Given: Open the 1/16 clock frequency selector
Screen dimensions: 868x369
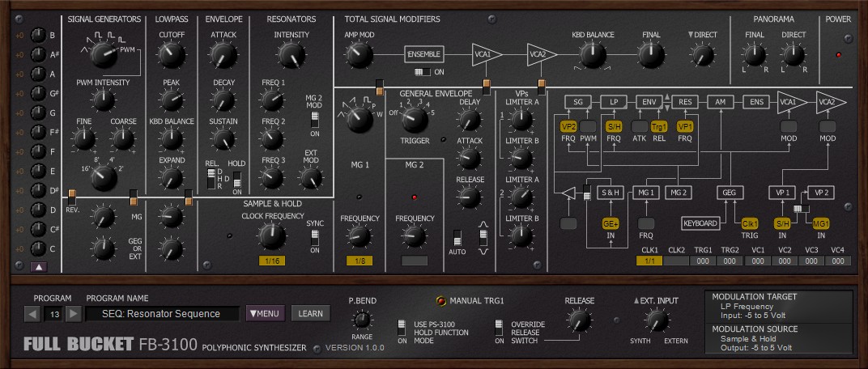Looking at the screenshot, I should pos(272,261).
